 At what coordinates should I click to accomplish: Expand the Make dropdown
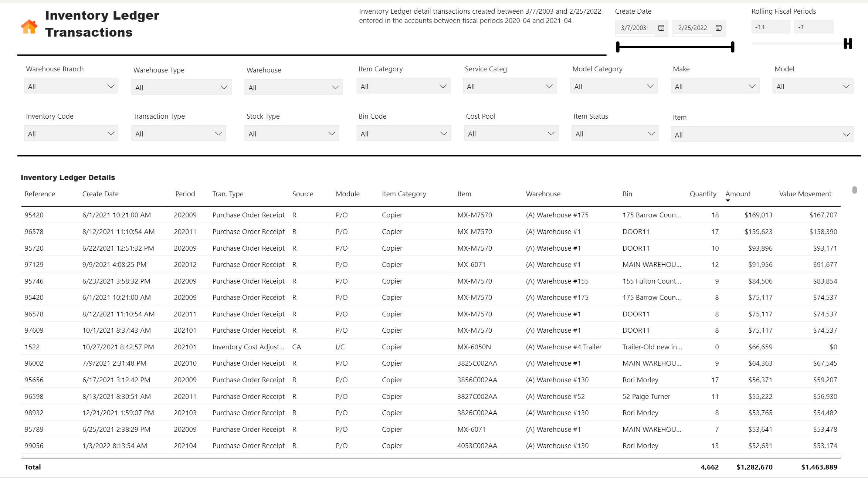point(715,86)
